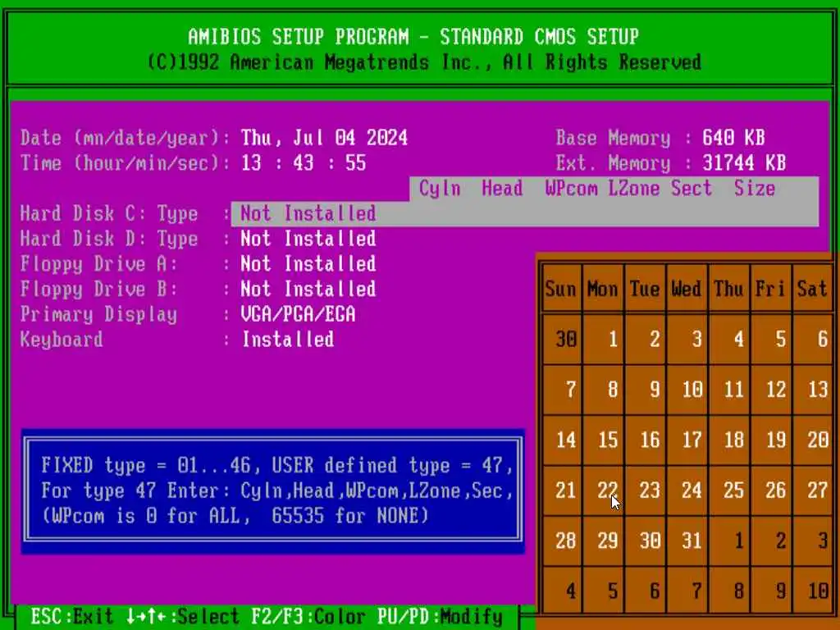Click the Hard Disk C: Type label

coord(109,213)
